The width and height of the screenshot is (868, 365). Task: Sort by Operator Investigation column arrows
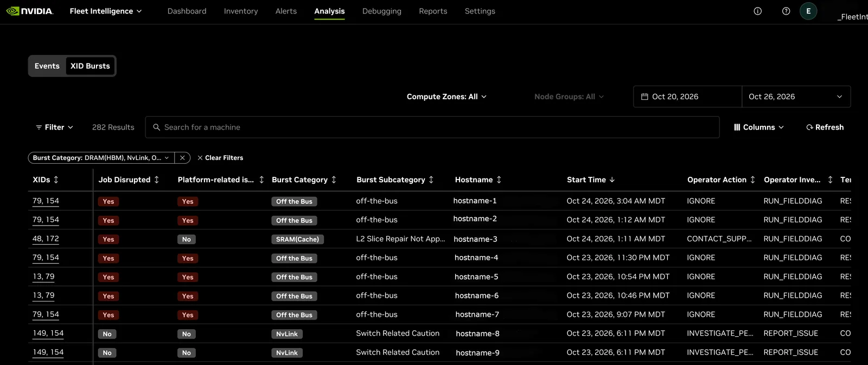(830, 180)
